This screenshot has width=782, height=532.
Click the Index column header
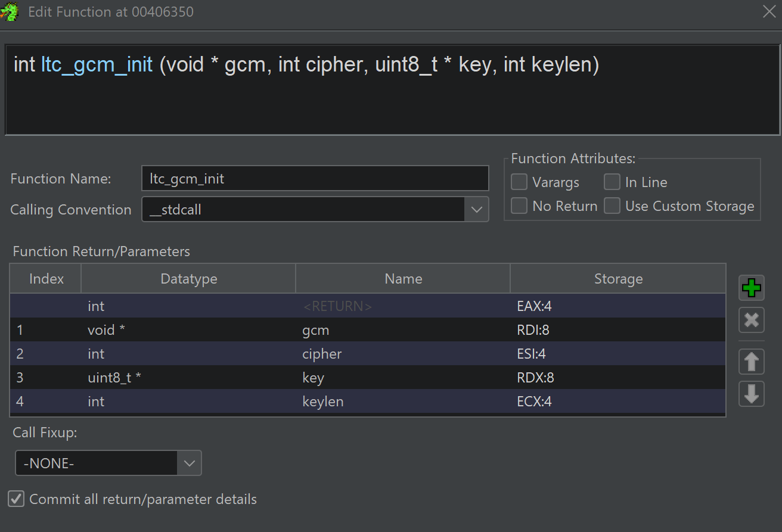click(46, 279)
